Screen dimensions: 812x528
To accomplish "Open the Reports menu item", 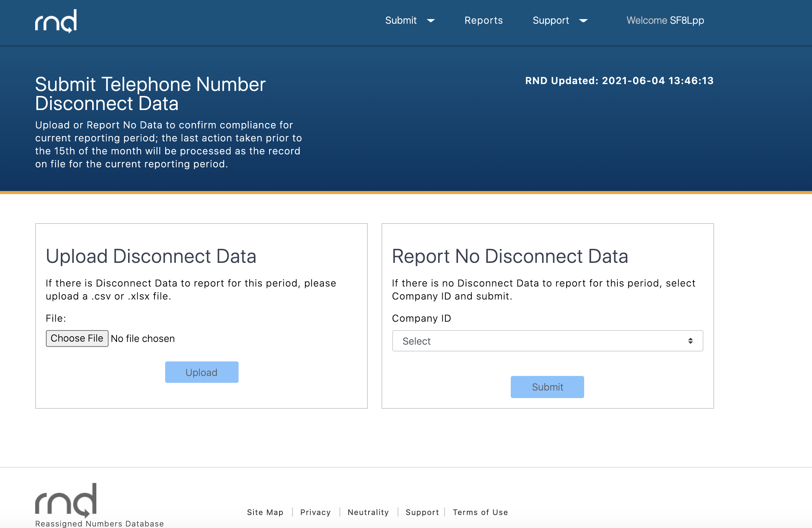I will pos(483,21).
